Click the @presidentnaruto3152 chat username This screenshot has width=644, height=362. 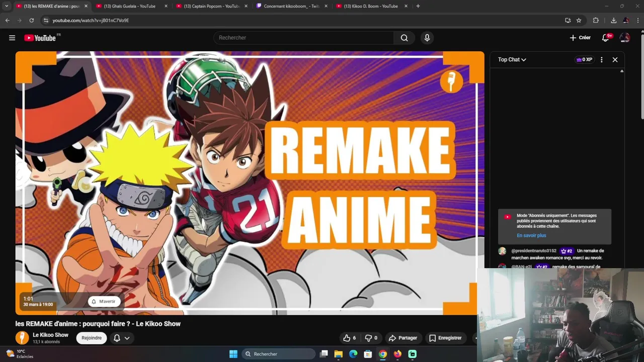(x=534, y=251)
